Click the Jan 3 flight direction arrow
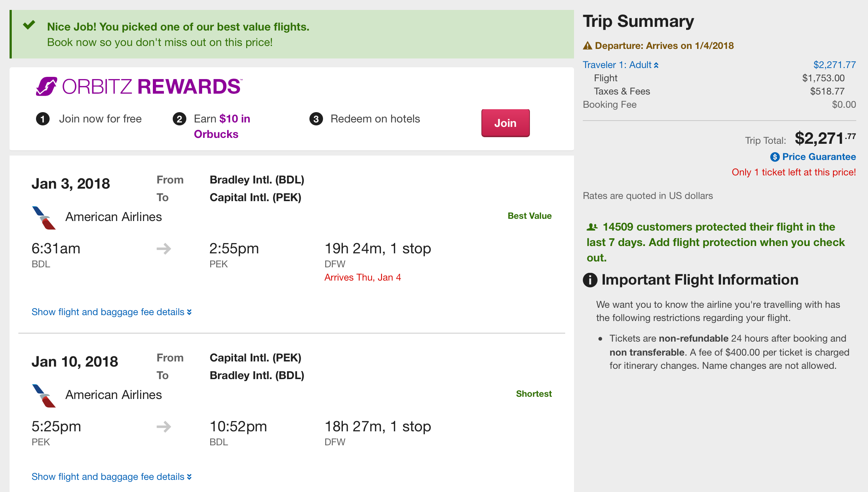 tap(164, 249)
